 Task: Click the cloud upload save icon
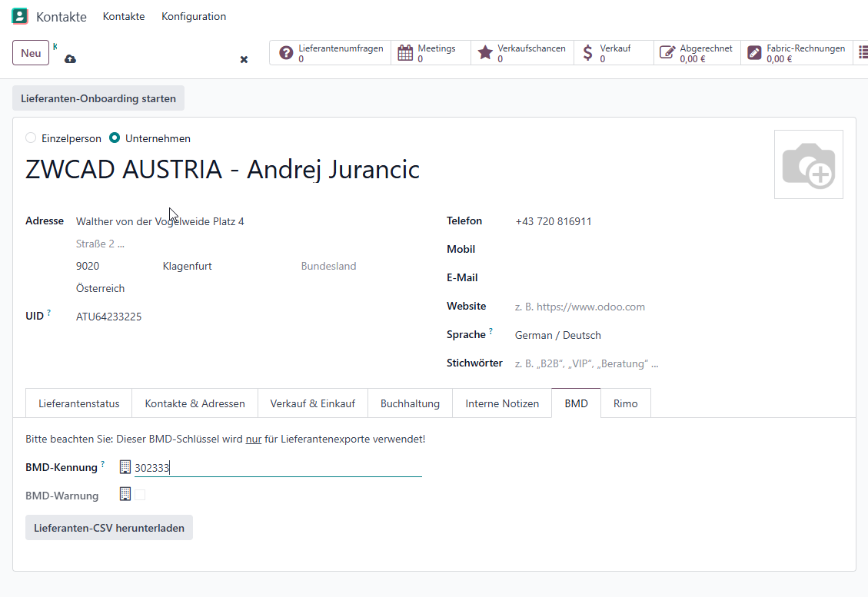70,58
